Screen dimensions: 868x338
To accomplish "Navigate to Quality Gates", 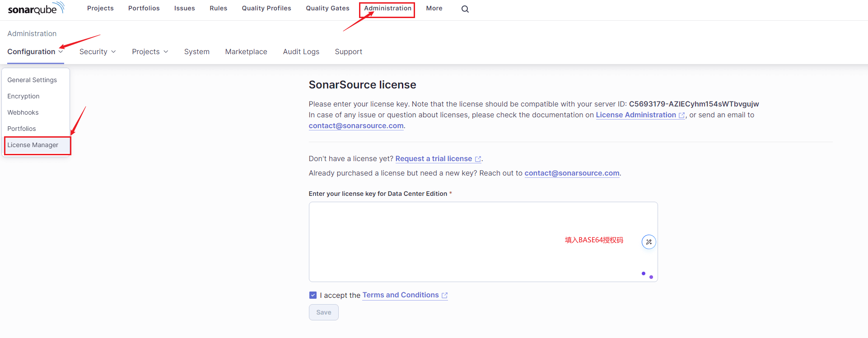I will click(327, 8).
